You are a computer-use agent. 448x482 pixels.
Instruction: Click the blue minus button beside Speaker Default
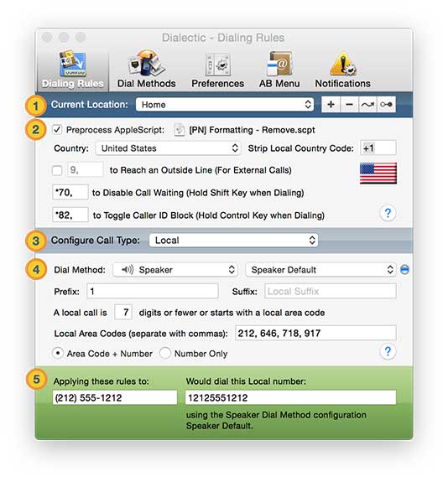pyautogui.click(x=404, y=270)
